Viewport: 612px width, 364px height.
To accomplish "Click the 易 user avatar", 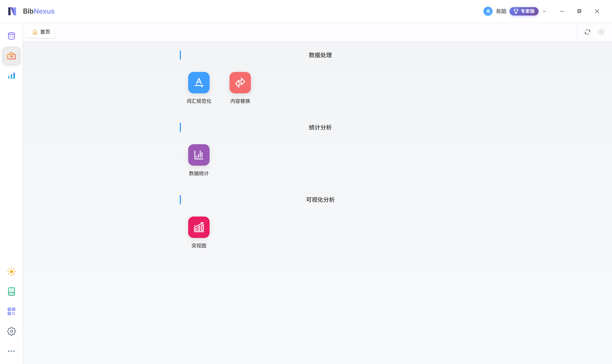I will [x=488, y=11].
